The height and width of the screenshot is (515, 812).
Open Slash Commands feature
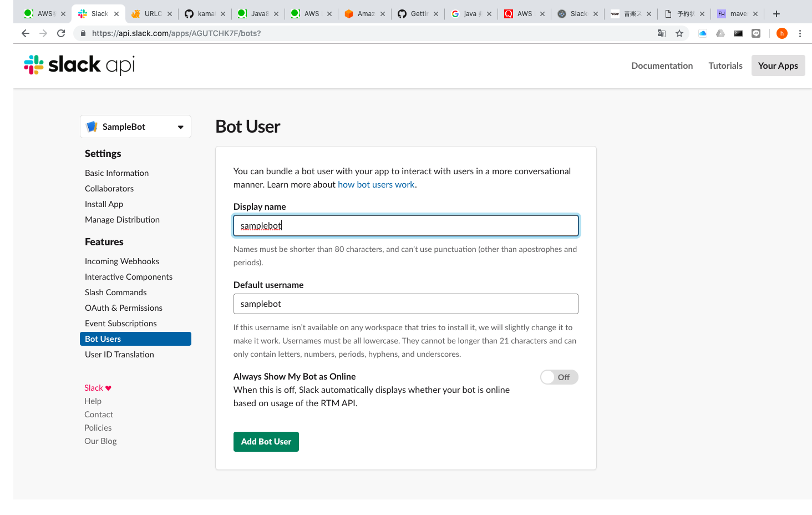[x=116, y=292]
